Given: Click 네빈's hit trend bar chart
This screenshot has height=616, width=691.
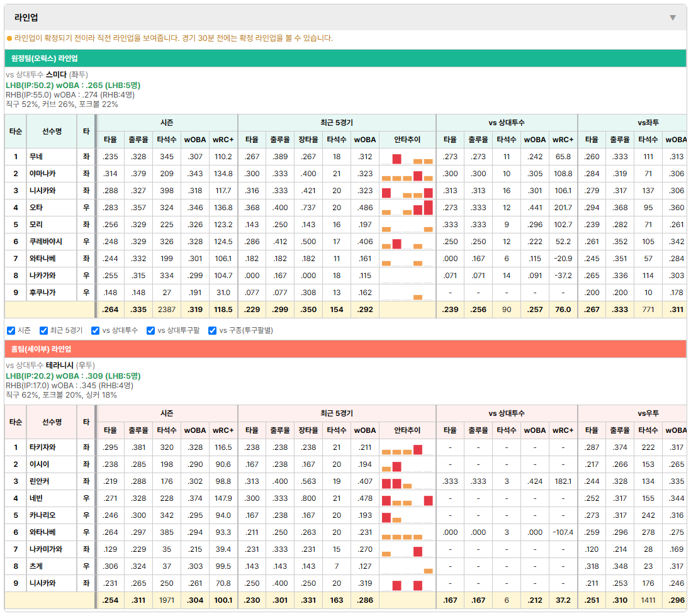Looking at the screenshot, I should tap(407, 499).
